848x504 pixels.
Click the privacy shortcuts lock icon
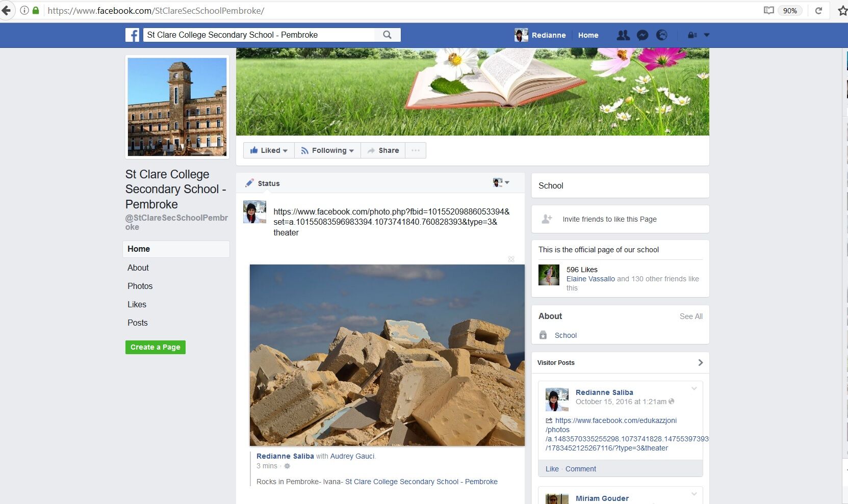(692, 35)
